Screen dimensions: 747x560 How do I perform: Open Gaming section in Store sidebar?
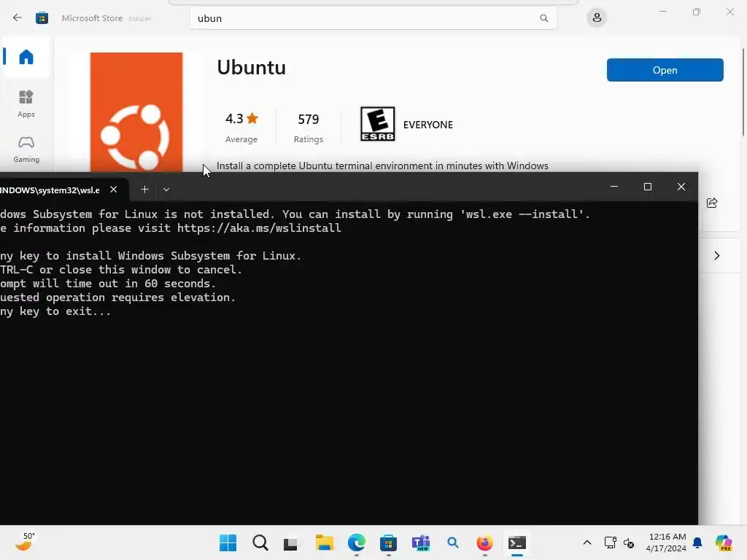(26, 149)
